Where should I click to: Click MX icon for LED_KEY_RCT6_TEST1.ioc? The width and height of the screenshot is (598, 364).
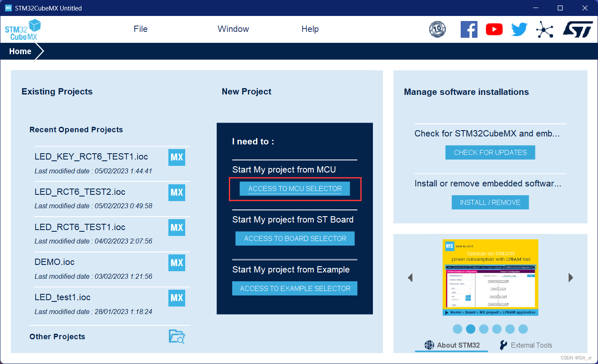[177, 157]
